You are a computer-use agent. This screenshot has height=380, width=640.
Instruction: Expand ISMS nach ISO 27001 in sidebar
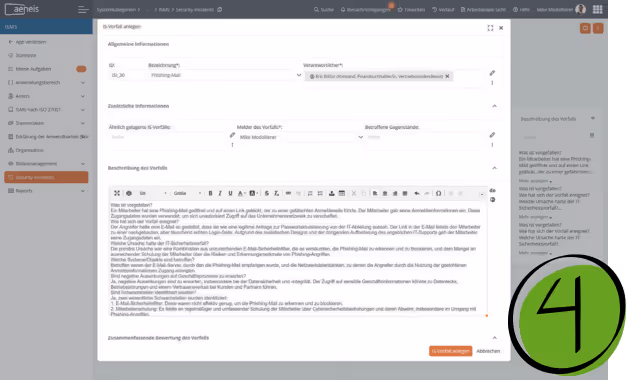(83, 109)
